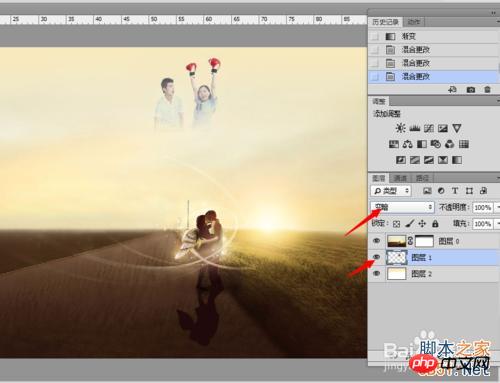Click the 图层 1 transparent thumbnail
This screenshot has width=500, height=383.
coord(397,257)
